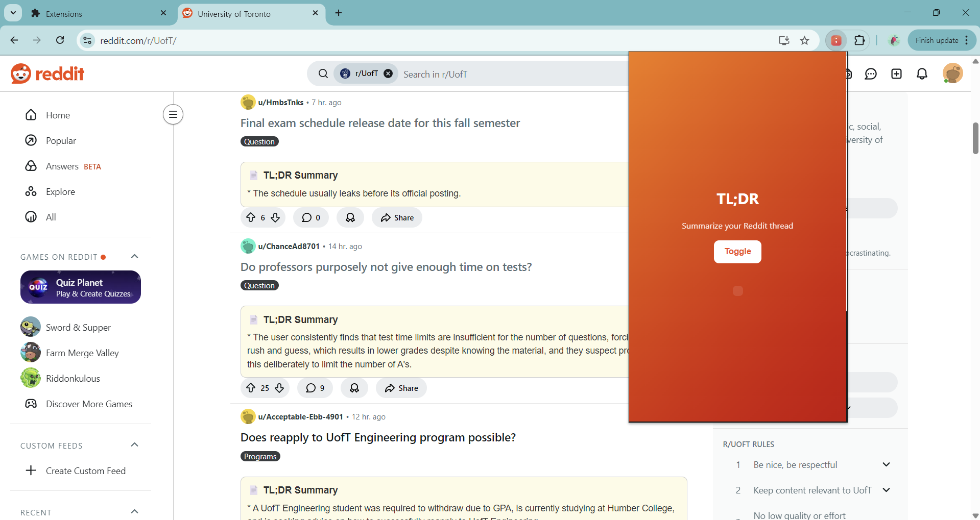Image resolution: width=980 pixels, height=520 pixels.
Task: Click the Toggle button in the TL;DR popup
Action: point(737,252)
